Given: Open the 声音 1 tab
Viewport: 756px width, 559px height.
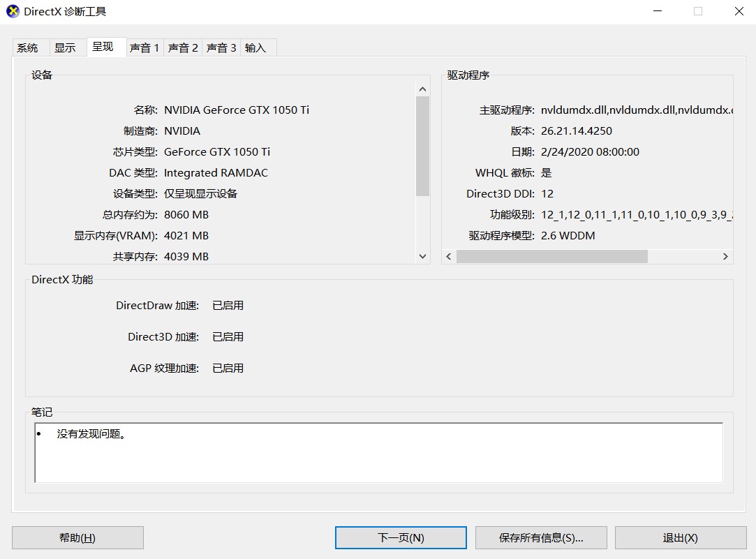Looking at the screenshot, I should tap(144, 47).
